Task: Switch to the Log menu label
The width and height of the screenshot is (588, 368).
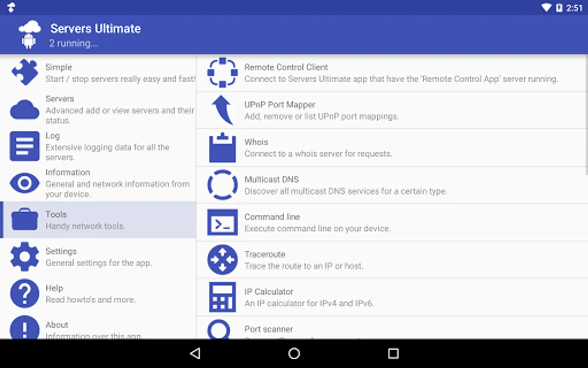Action: click(53, 136)
